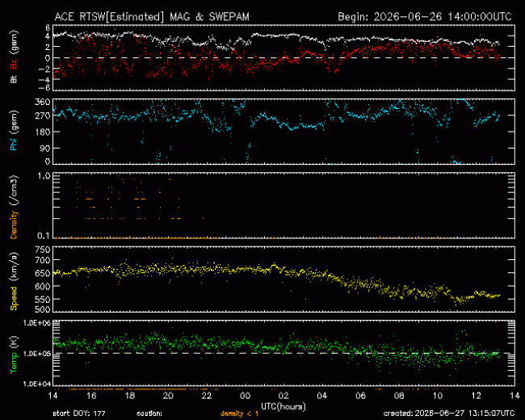
Task: Click the '180' tick on Phi axis
Action: (43, 132)
